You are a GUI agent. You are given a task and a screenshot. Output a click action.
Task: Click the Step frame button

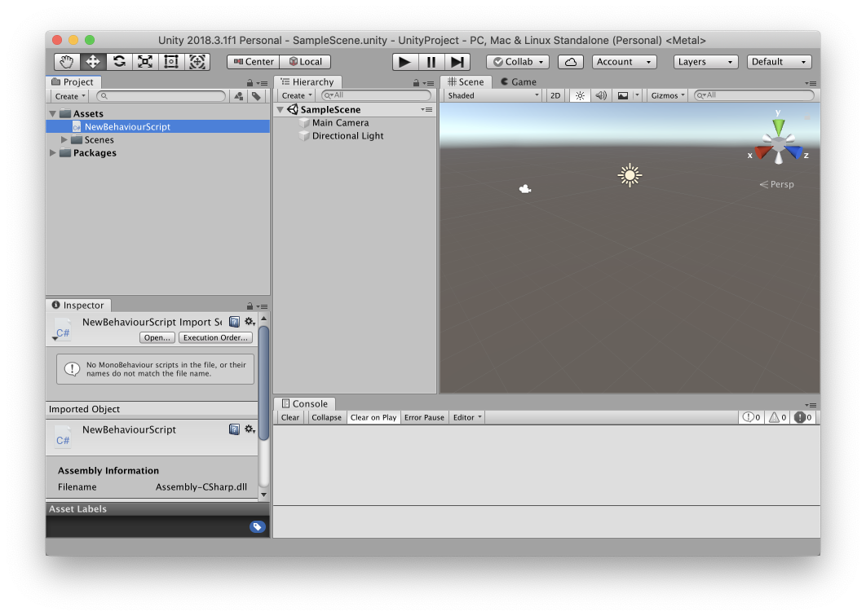(457, 62)
